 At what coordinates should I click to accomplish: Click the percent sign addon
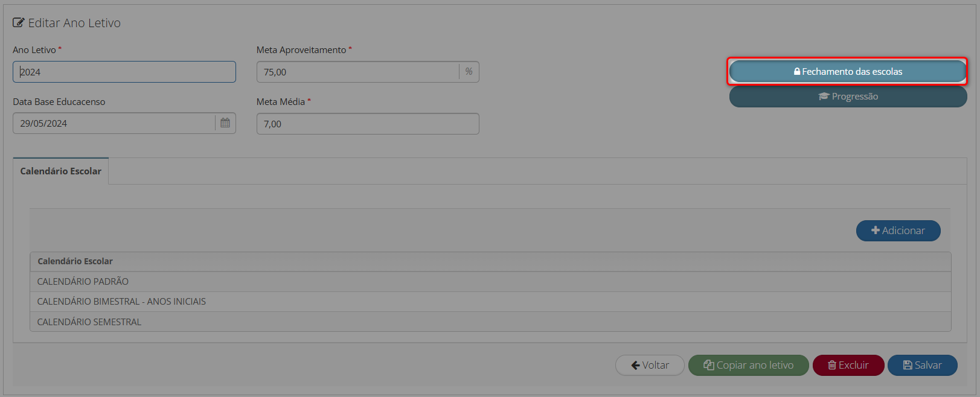469,72
